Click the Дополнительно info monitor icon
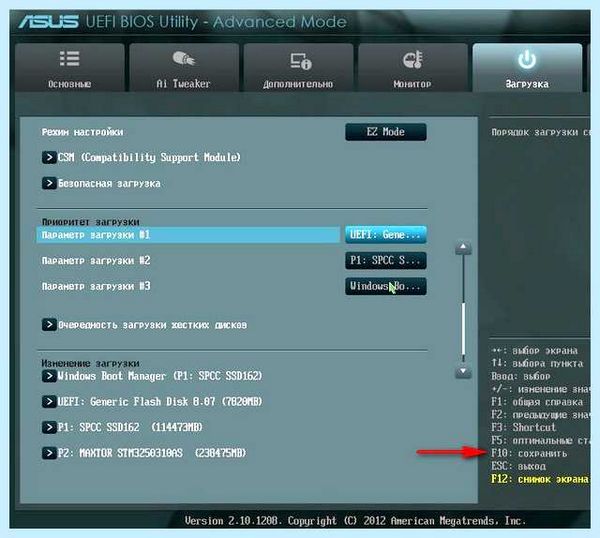 tap(301, 61)
